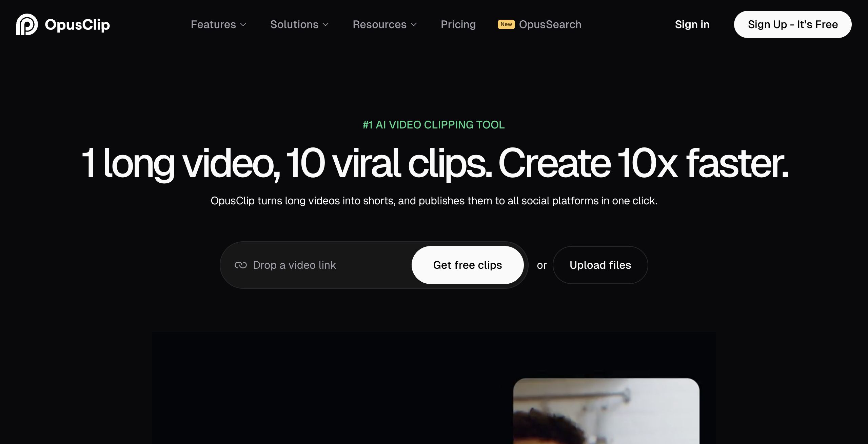
Task: Click the OpusClip brand name text
Action: [77, 25]
